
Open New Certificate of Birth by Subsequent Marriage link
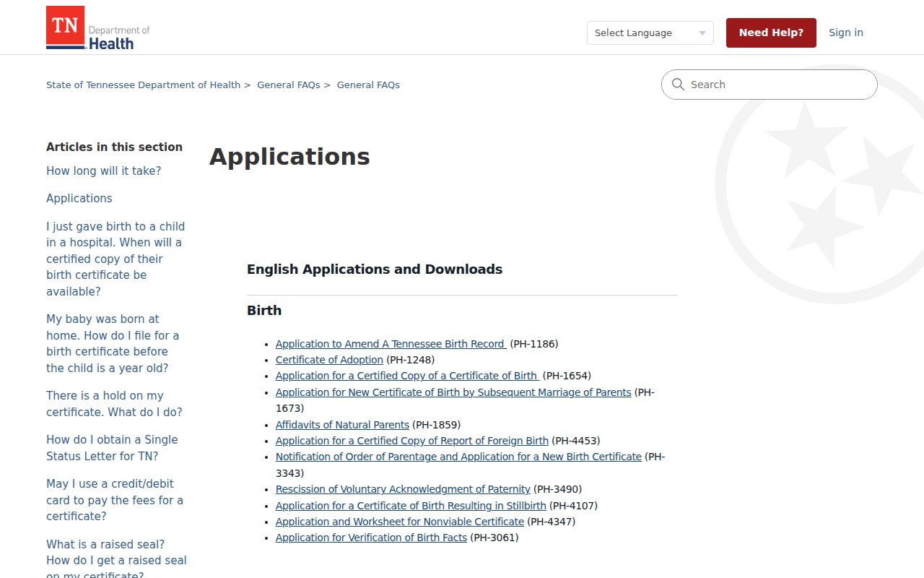pos(453,392)
